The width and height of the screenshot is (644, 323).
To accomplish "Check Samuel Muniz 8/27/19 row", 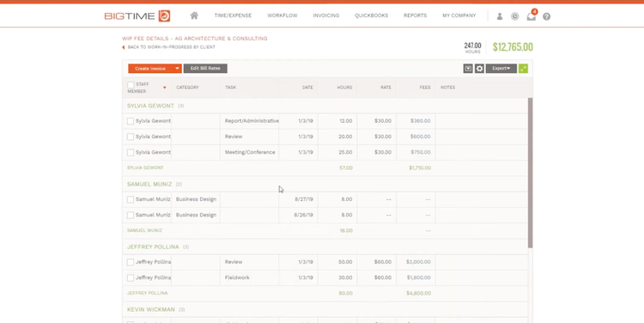I will (131, 199).
